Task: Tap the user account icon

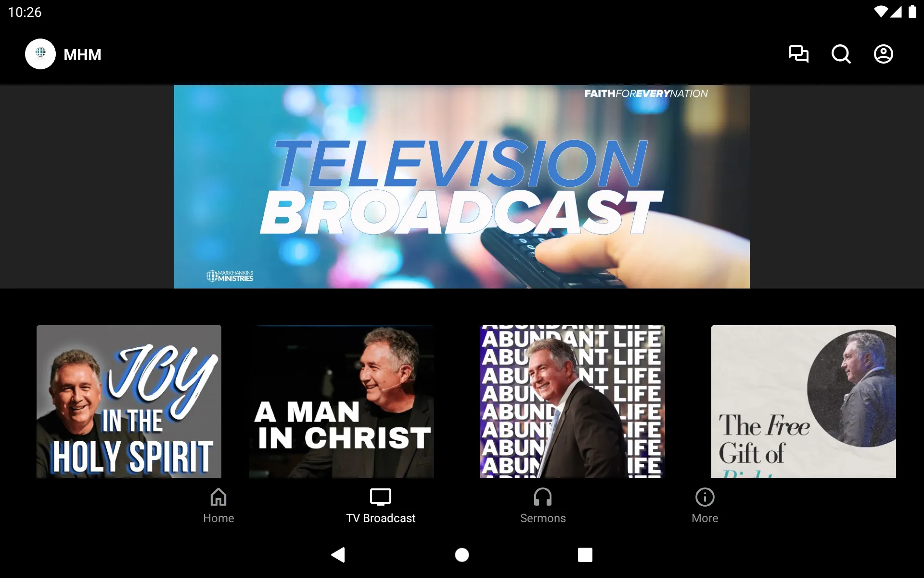Action: 884,54
